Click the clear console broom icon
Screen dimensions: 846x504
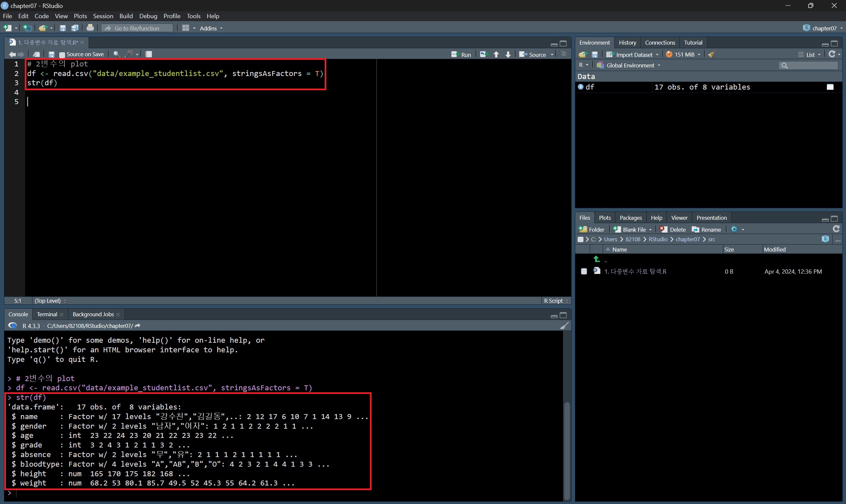tap(564, 326)
